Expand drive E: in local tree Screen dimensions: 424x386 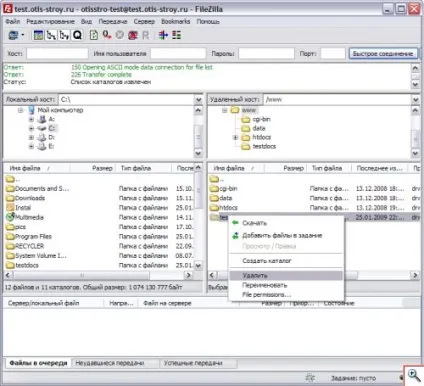pos(31,146)
